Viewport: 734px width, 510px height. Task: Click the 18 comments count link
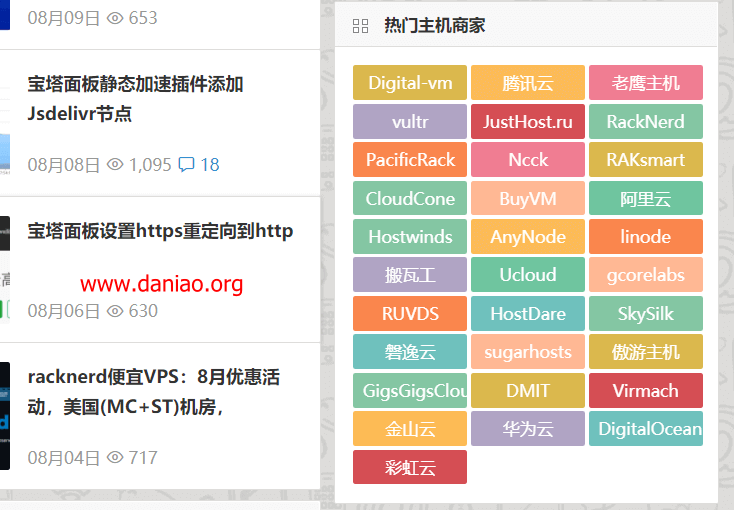point(210,164)
